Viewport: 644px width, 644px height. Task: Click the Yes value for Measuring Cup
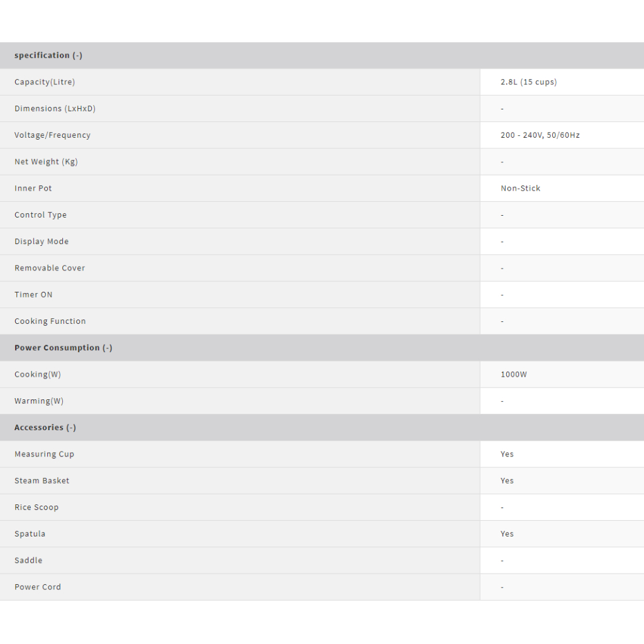tap(507, 454)
